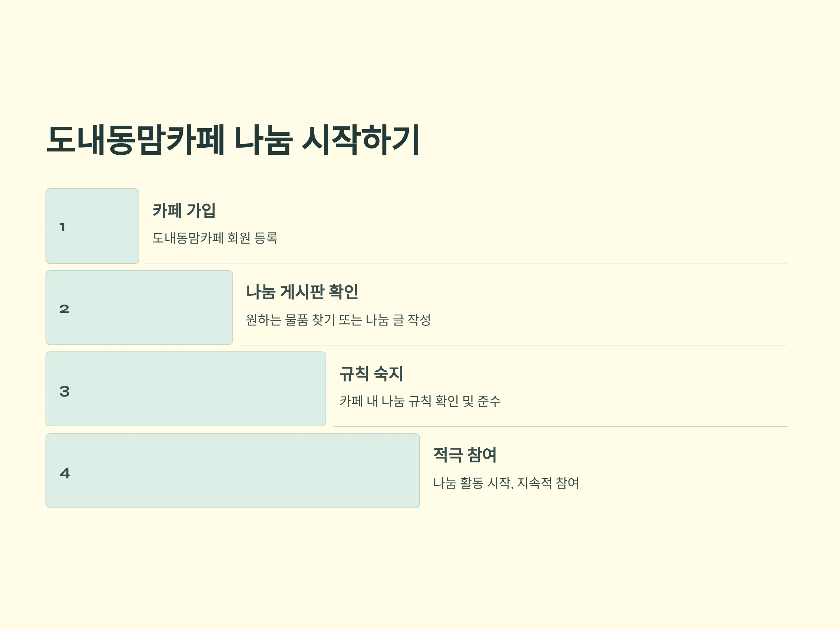The image size is (840, 630).
Task: Click the slide title 도내동맘카페 나눔 시작하기
Action: (233, 140)
